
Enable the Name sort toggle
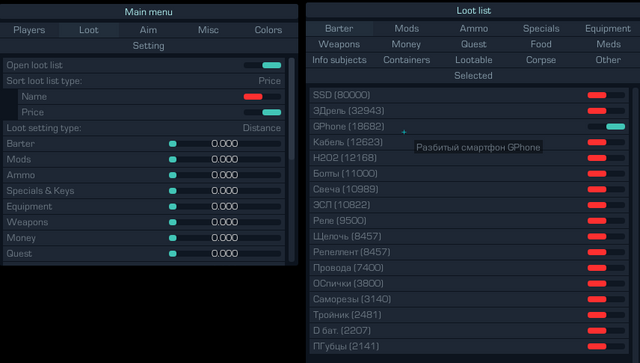tap(262, 97)
